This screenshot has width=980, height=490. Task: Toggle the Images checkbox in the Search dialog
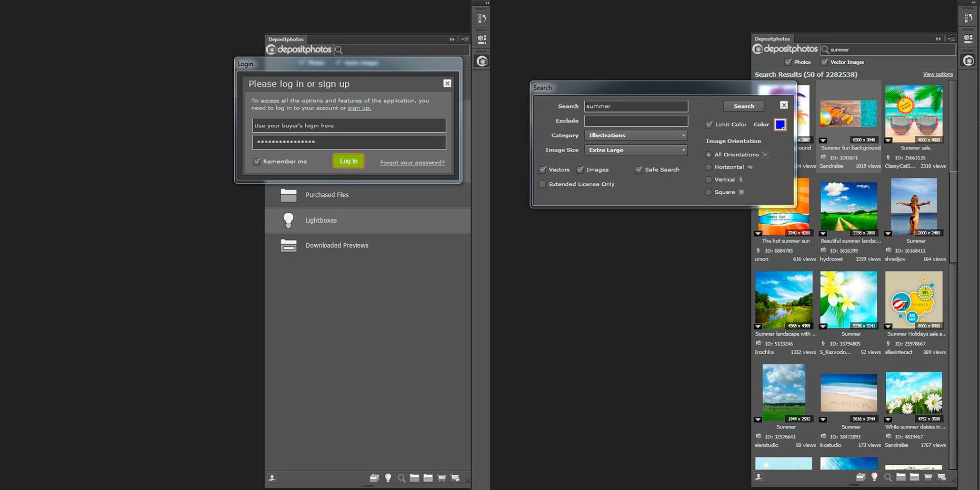(x=580, y=169)
